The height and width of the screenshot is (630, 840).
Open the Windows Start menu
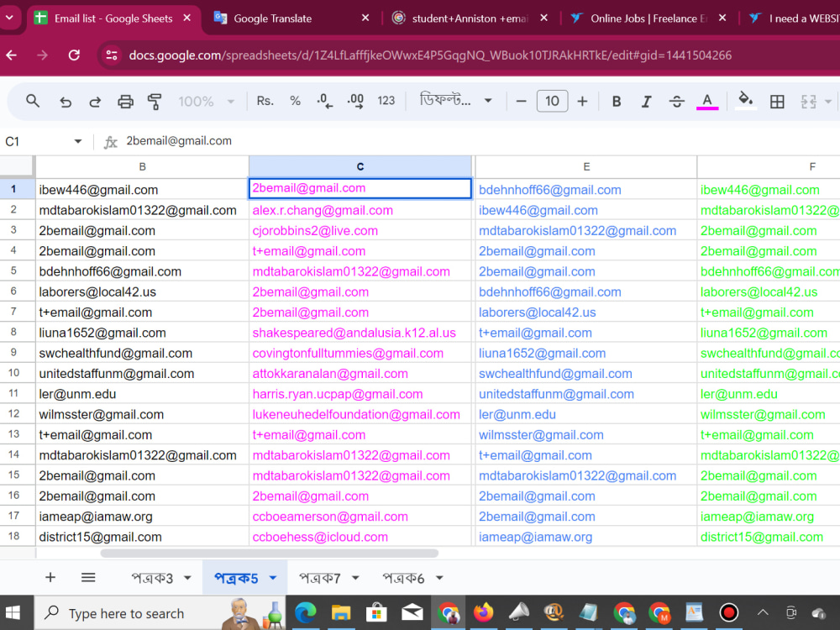coord(13,612)
